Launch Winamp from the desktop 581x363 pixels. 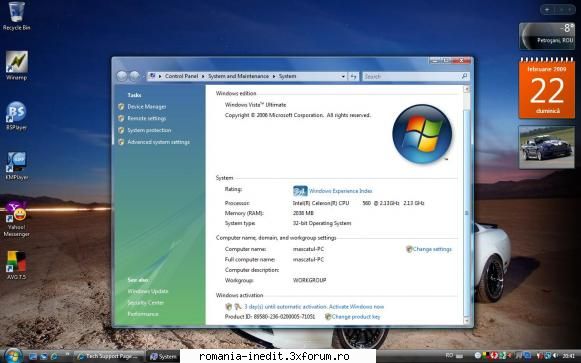tap(16, 65)
